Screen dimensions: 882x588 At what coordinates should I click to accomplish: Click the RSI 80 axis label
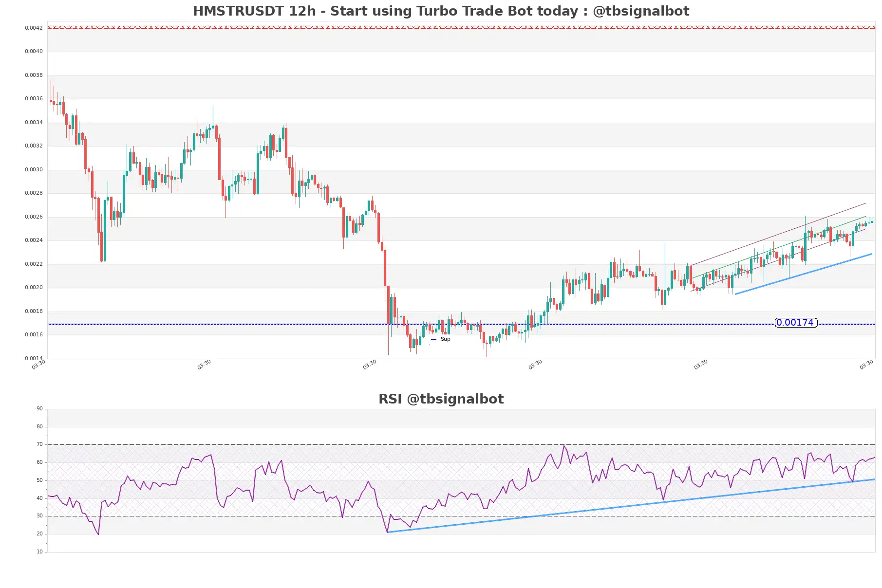click(x=39, y=426)
